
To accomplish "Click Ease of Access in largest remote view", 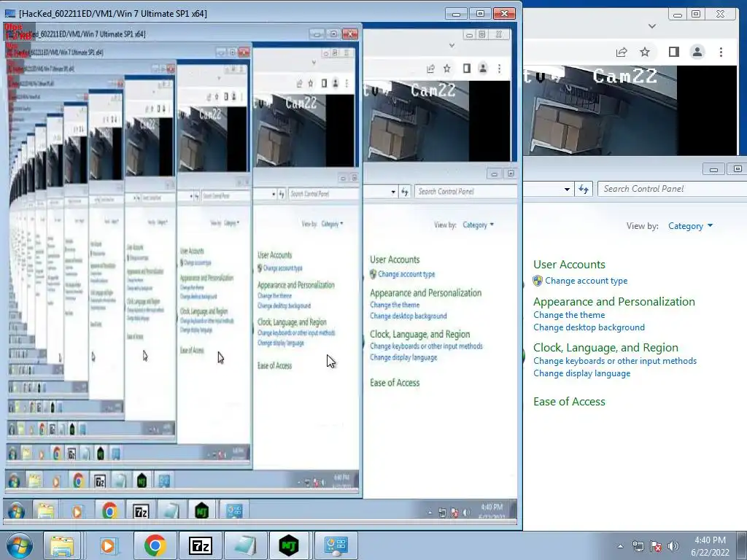I will [x=395, y=382].
